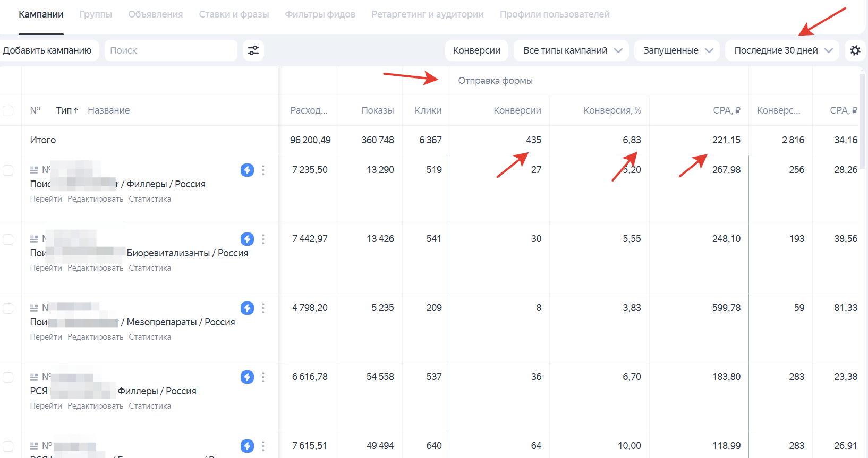The height and width of the screenshot is (458, 868).
Task: Open table column settings gear
Action: [855, 50]
